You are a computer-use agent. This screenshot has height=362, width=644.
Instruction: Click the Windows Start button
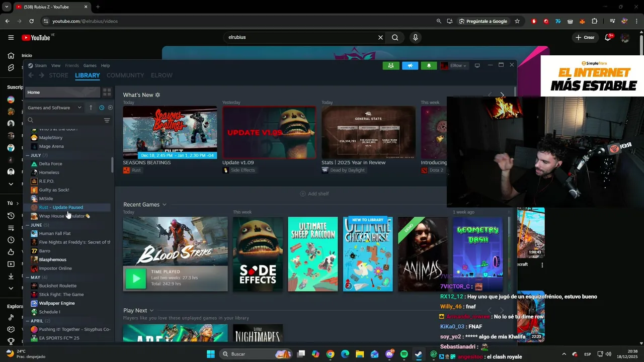pos(211,354)
